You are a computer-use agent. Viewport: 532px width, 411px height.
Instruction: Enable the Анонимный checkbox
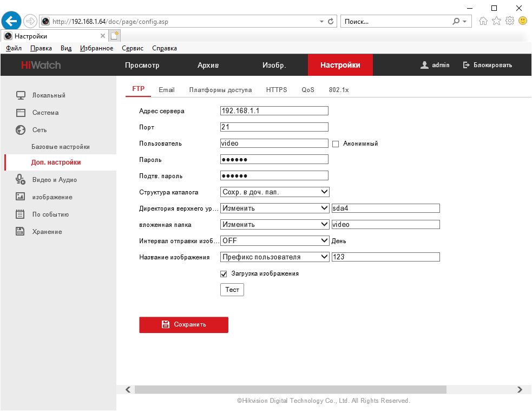(336, 144)
